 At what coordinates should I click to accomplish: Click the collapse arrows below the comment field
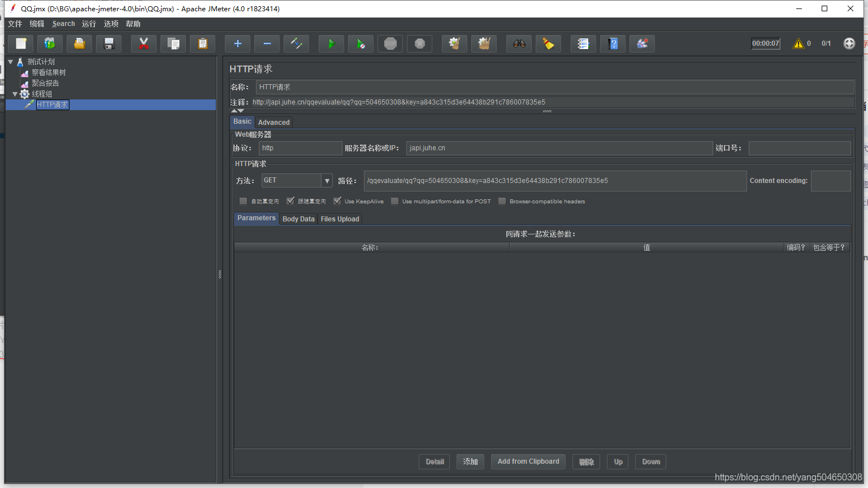pos(237,111)
